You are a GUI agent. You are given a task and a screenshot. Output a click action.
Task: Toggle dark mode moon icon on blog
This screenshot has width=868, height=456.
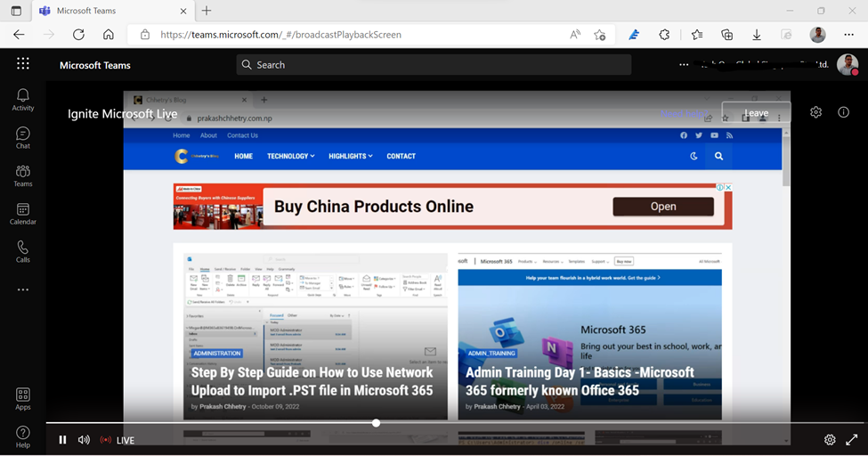tap(694, 156)
